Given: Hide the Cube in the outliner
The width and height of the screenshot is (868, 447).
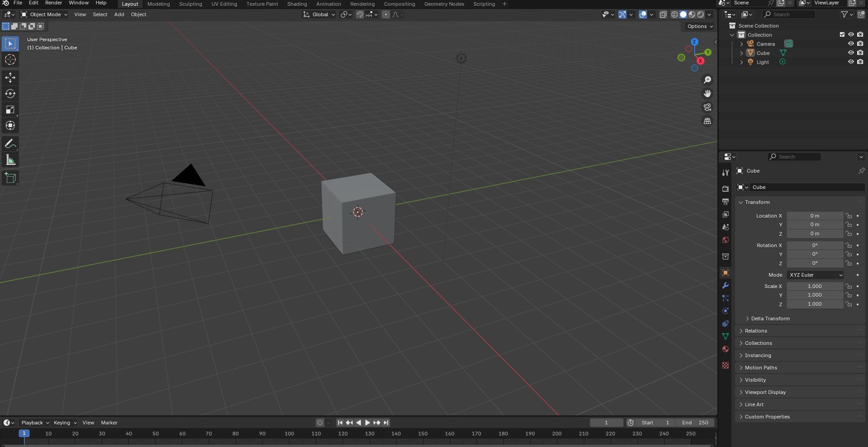Looking at the screenshot, I should click(851, 53).
